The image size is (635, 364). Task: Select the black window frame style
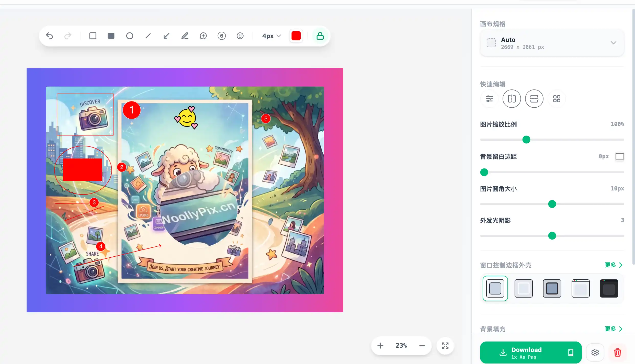tap(609, 288)
